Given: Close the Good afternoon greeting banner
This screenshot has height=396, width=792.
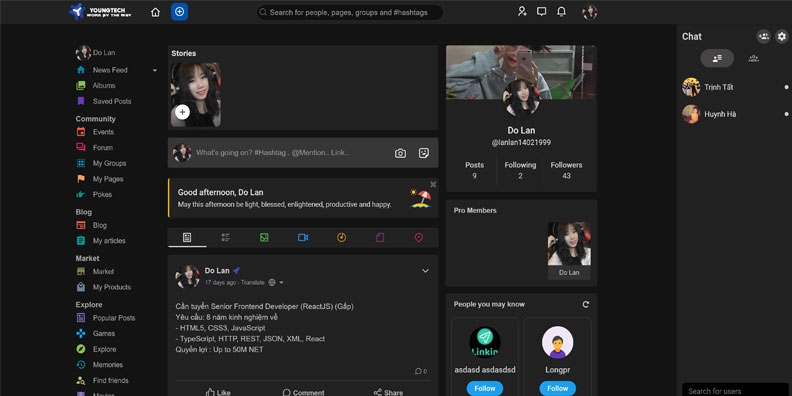Looking at the screenshot, I should pyautogui.click(x=433, y=184).
